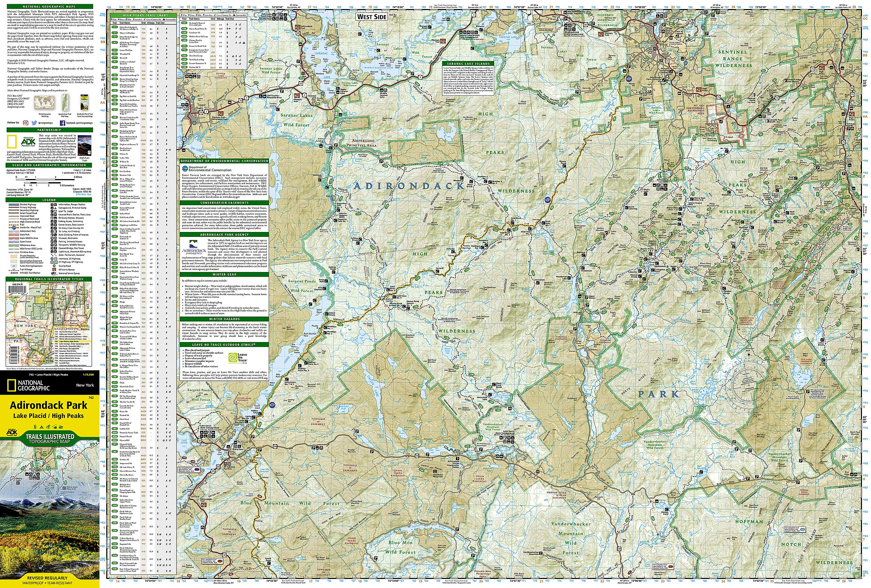
Task: Click the facebook.com/natgeomaps link text
Action: point(80,123)
